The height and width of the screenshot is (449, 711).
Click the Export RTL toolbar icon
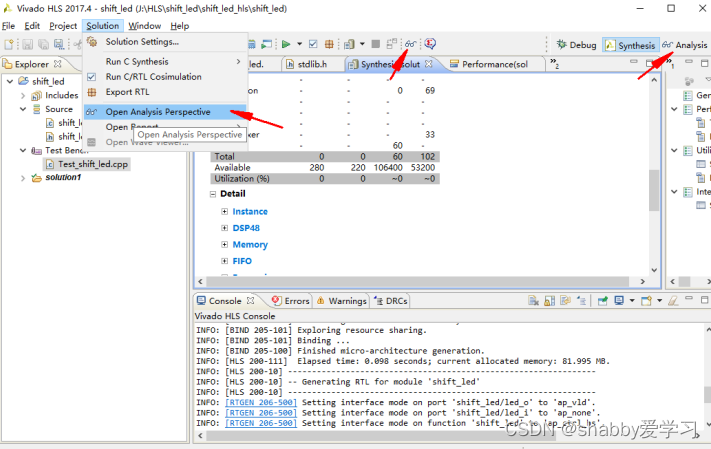click(x=329, y=44)
